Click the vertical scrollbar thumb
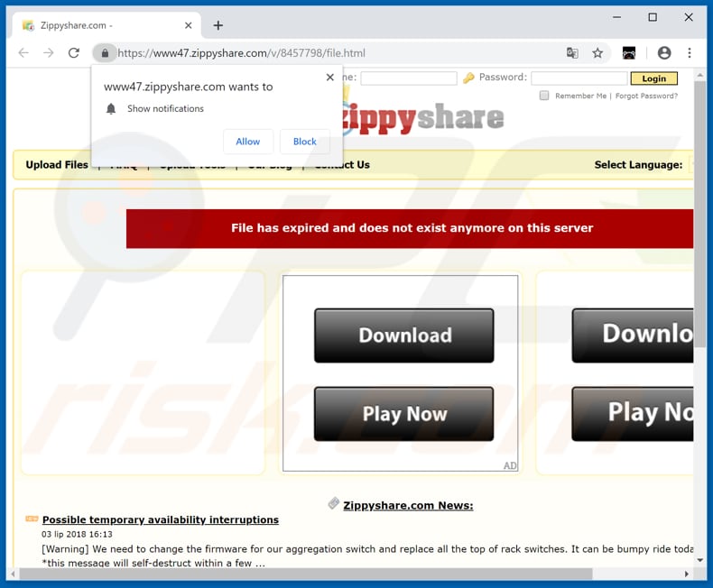 click(699, 215)
